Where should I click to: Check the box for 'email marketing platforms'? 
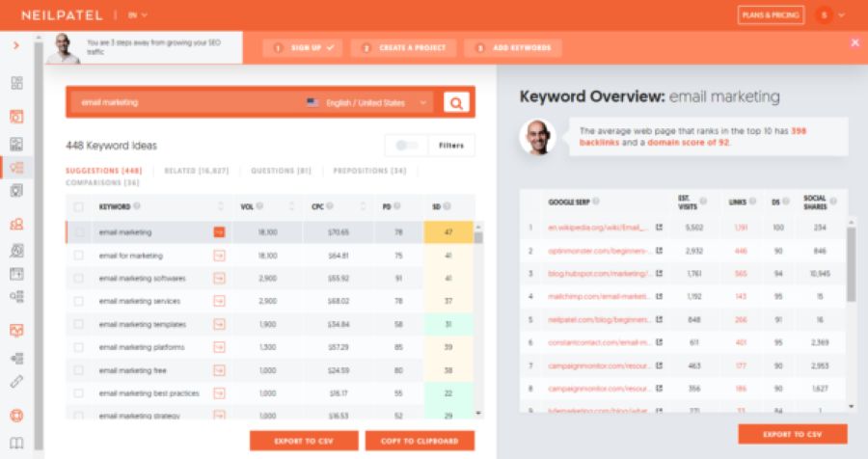(x=79, y=347)
